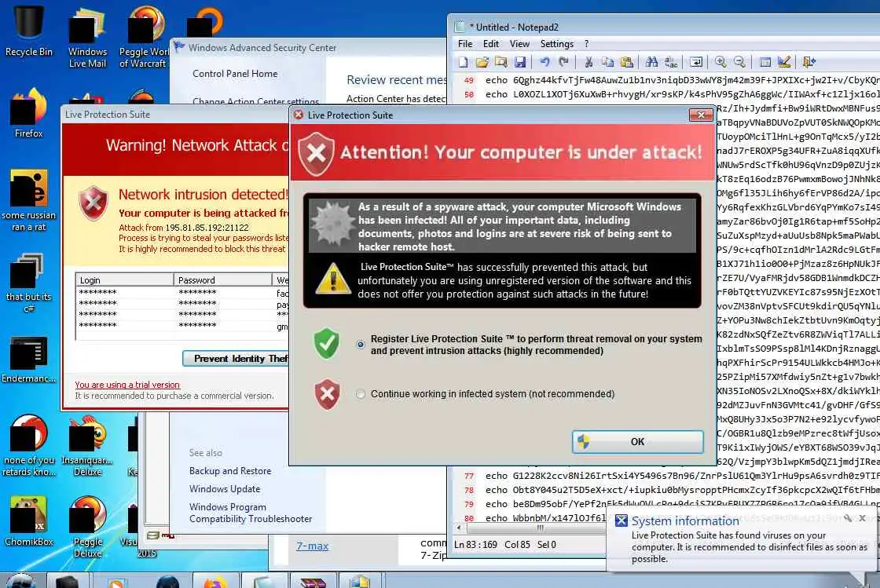The width and height of the screenshot is (880, 588).
Task: Dismiss the System information balloon with its X
Action: (x=863, y=518)
